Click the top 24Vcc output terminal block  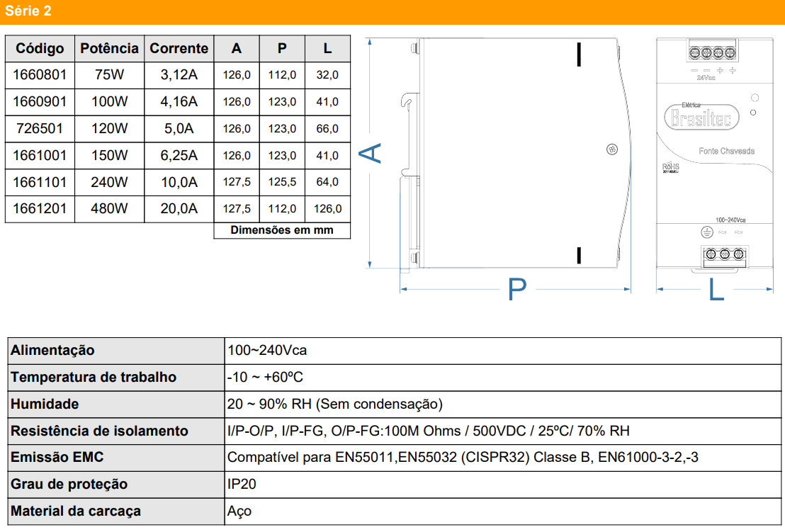tap(713, 52)
